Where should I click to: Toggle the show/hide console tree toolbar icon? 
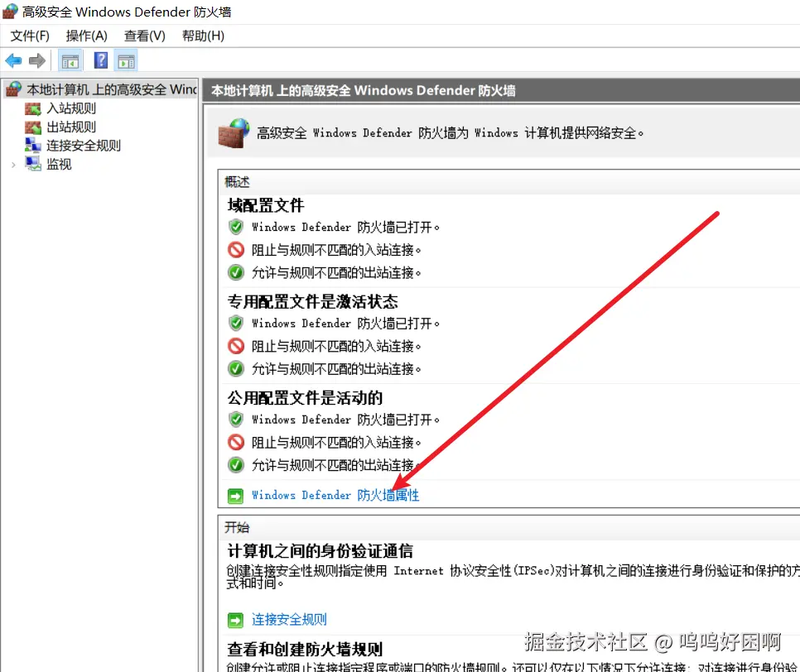click(70, 61)
